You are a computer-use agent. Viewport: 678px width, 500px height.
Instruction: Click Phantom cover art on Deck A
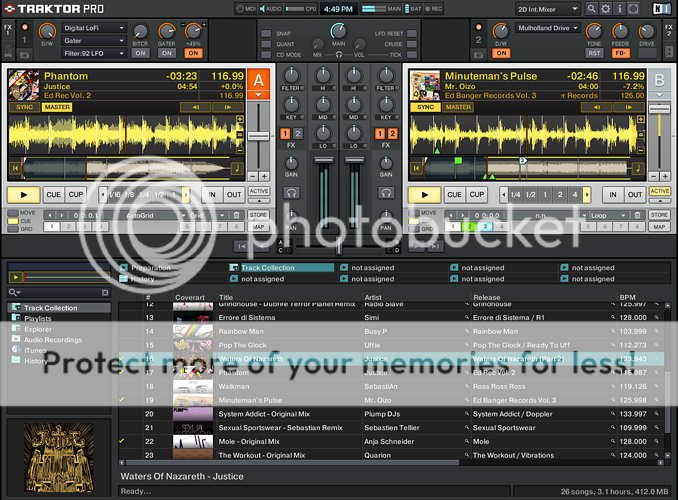click(24, 83)
